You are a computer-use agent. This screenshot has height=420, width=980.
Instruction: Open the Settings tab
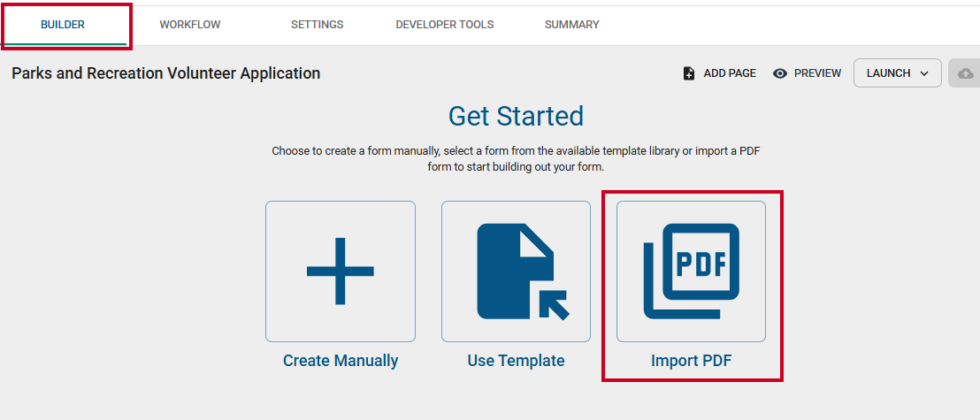317,25
